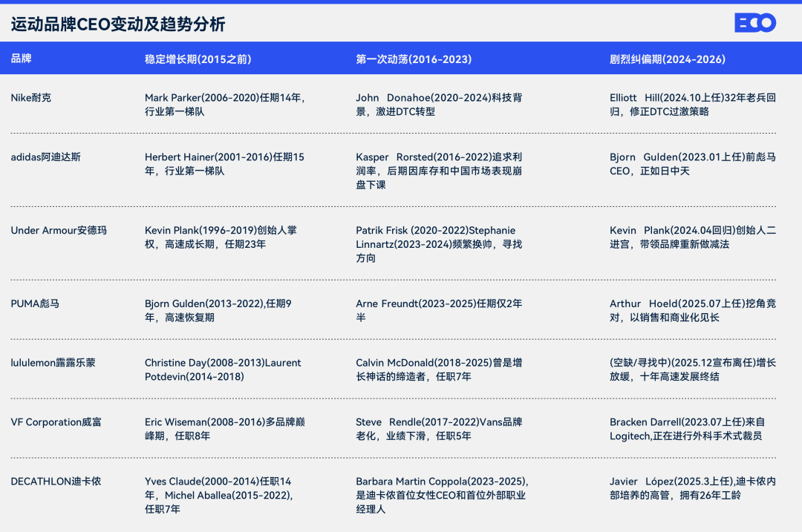
Task: Select the 品牌 column header
Action: [x=22, y=59]
